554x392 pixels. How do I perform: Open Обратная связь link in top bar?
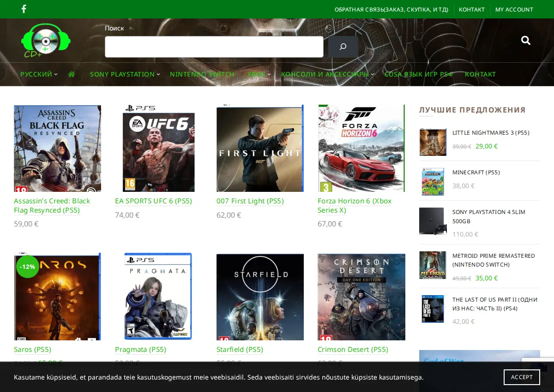(x=391, y=9)
